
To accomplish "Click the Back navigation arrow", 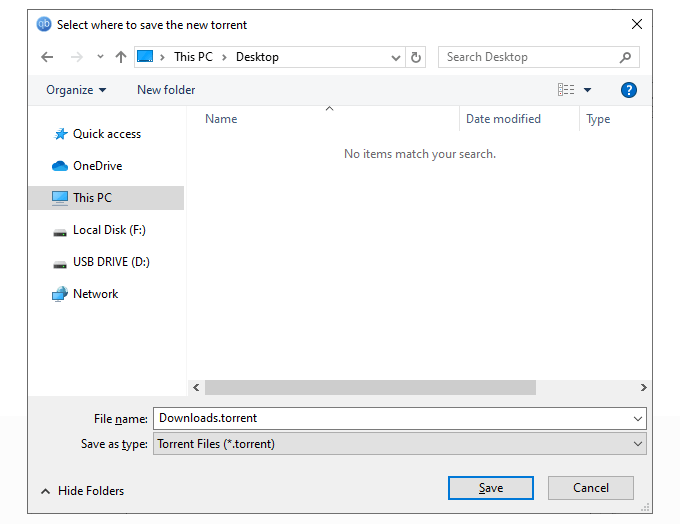I will click(x=47, y=57).
